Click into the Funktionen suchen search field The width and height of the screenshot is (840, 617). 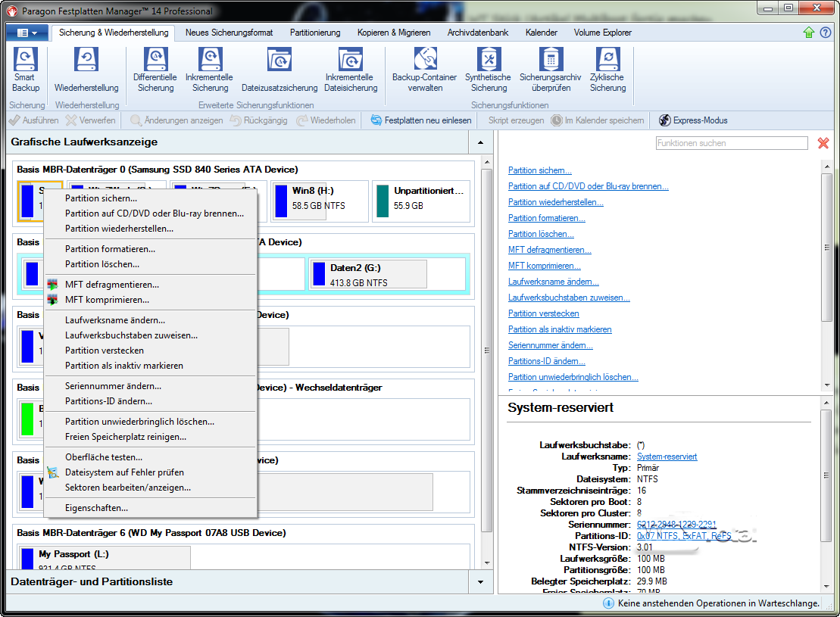coord(731,143)
